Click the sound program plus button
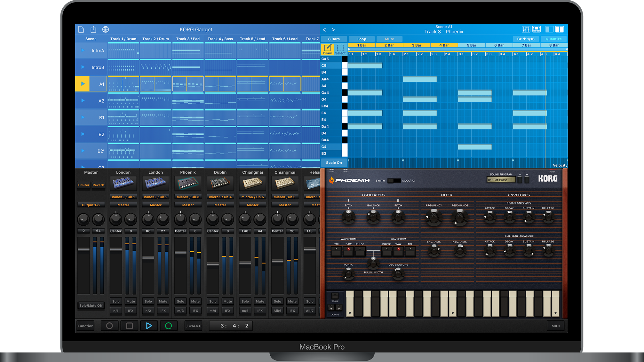This screenshot has width=644, height=362. [x=527, y=179]
